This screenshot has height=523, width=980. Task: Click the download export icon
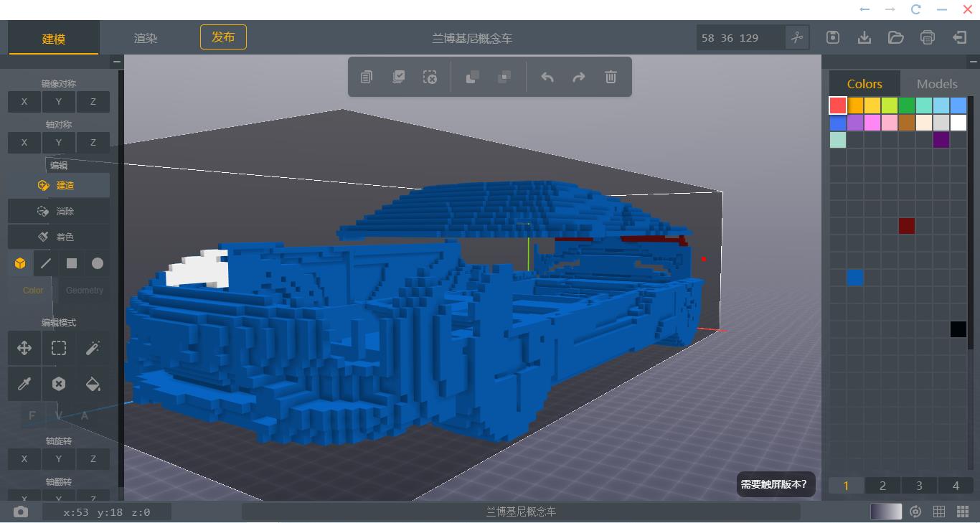coord(864,37)
